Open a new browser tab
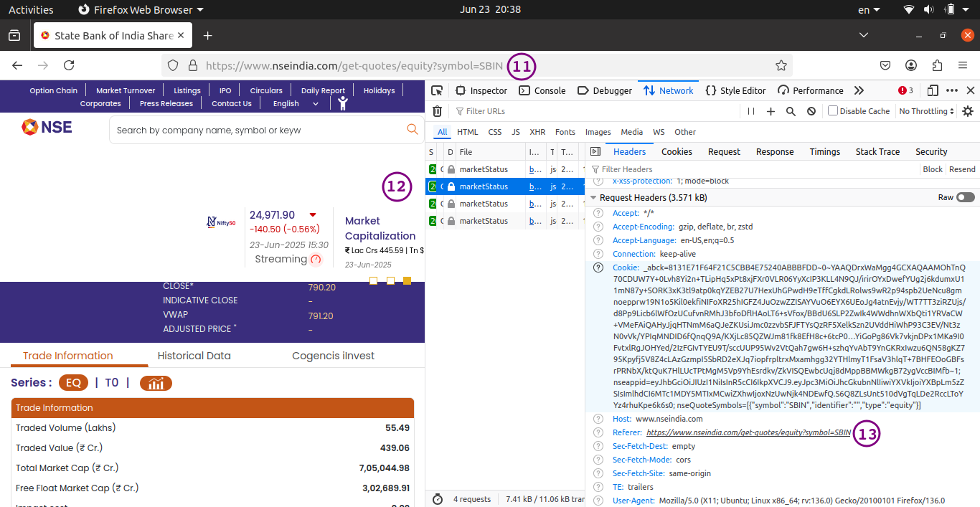The width and height of the screenshot is (980, 507). click(x=207, y=35)
